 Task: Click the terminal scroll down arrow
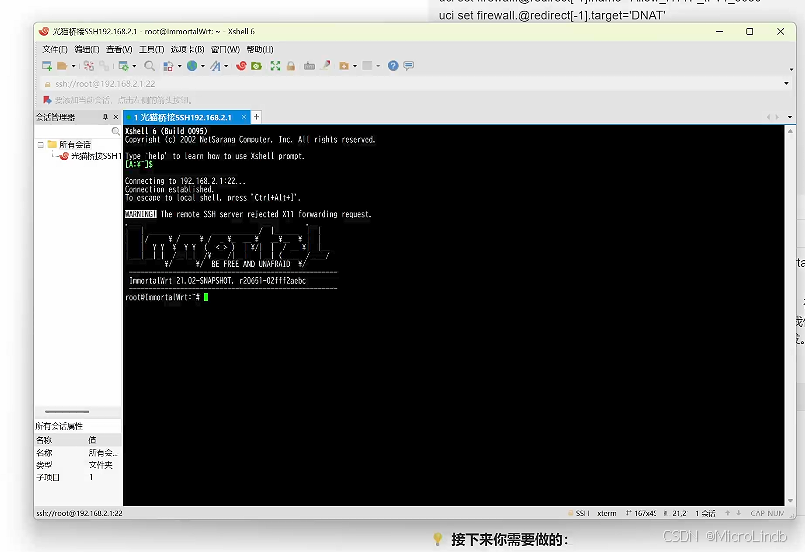790,501
